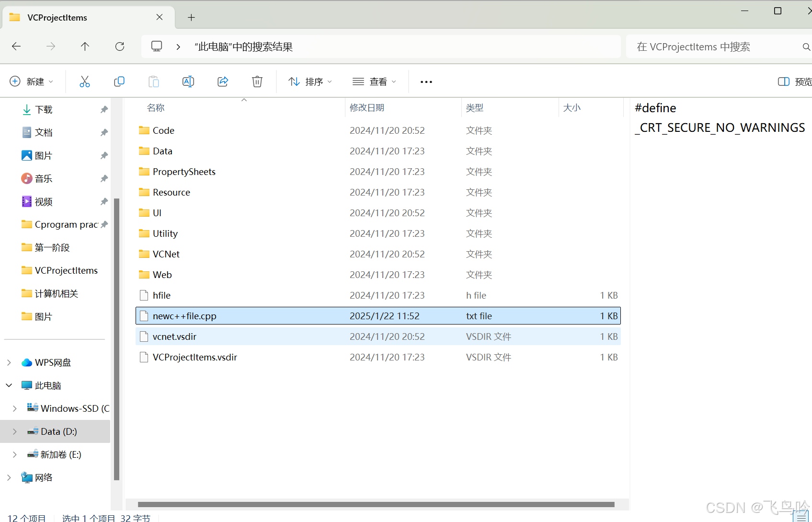812x522 pixels.
Task: Go up one folder level
Action: pyautogui.click(x=85, y=46)
